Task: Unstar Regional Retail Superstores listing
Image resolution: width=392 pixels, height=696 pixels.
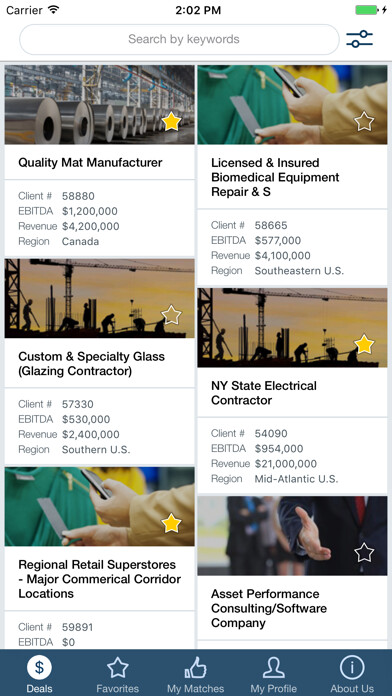Action: click(171, 524)
